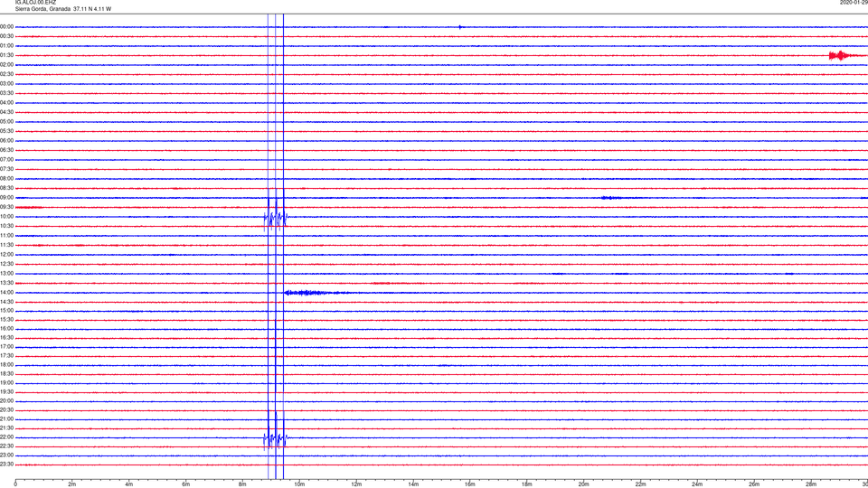The width and height of the screenshot is (868, 488).
Task: Click the 13:00 time label
Action: 6,273
